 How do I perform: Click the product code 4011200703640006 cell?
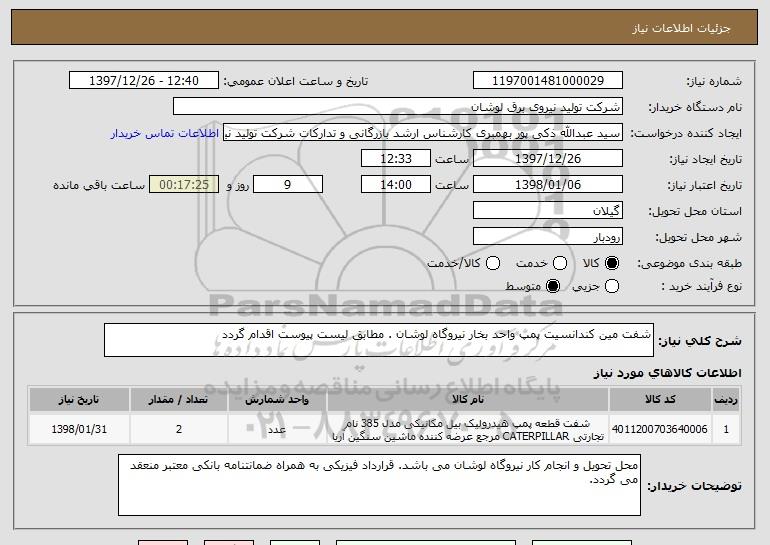click(x=660, y=429)
